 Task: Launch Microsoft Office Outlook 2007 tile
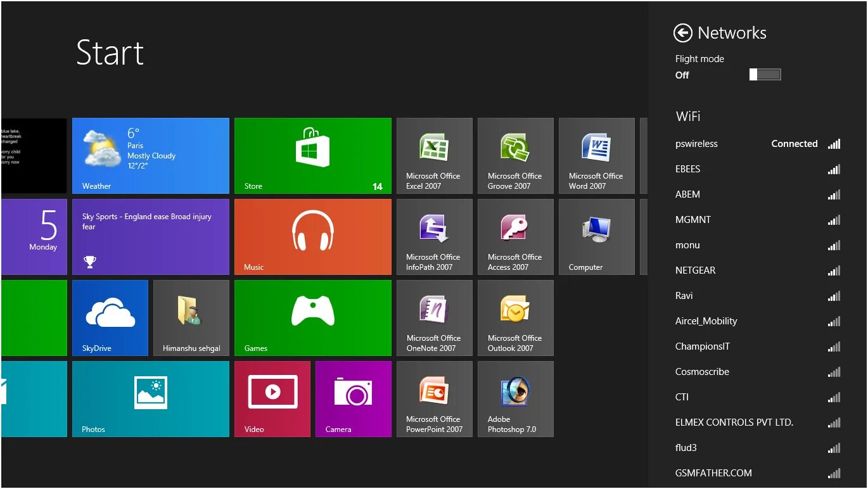click(x=516, y=318)
